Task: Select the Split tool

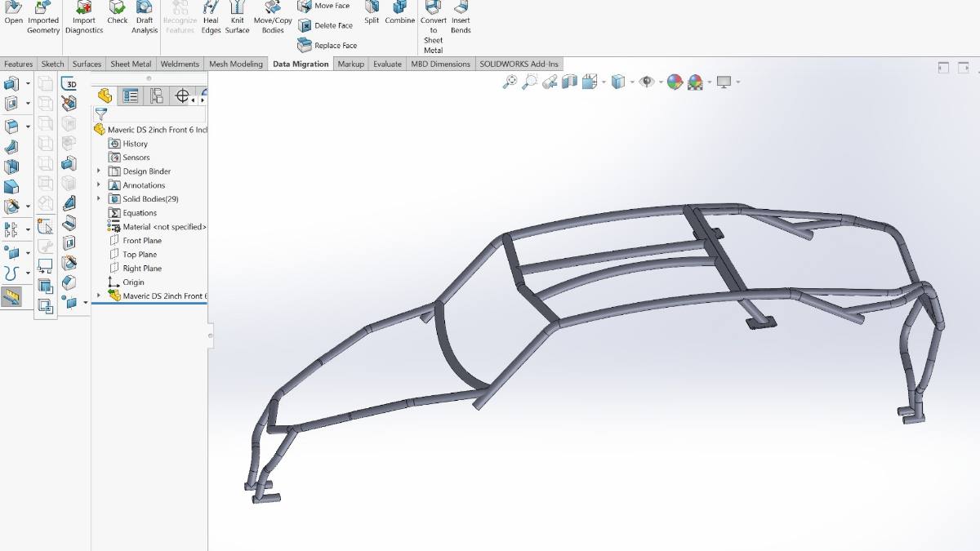Action: (x=372, y=13)
